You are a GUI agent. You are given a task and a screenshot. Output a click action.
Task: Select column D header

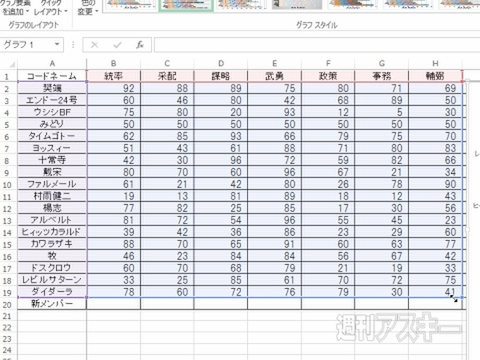click(x=221, y=63)
